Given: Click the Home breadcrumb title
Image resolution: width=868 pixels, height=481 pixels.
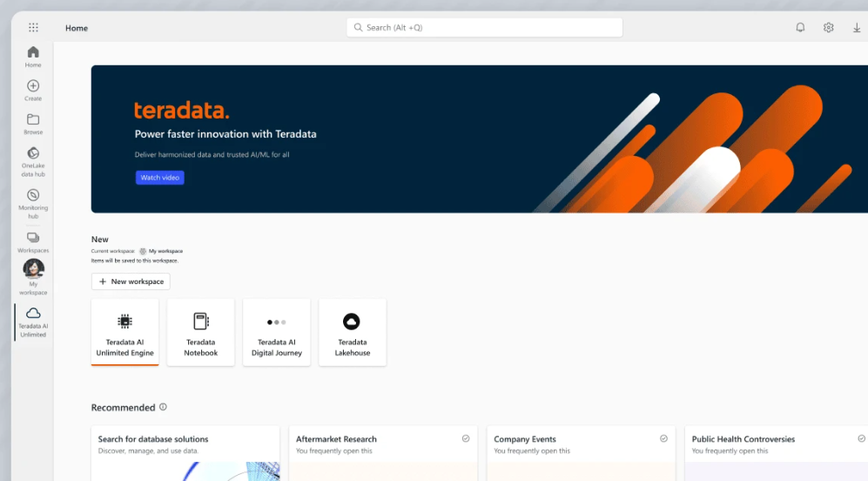Looking at the screenshot, I should click(x=77, y=28).
